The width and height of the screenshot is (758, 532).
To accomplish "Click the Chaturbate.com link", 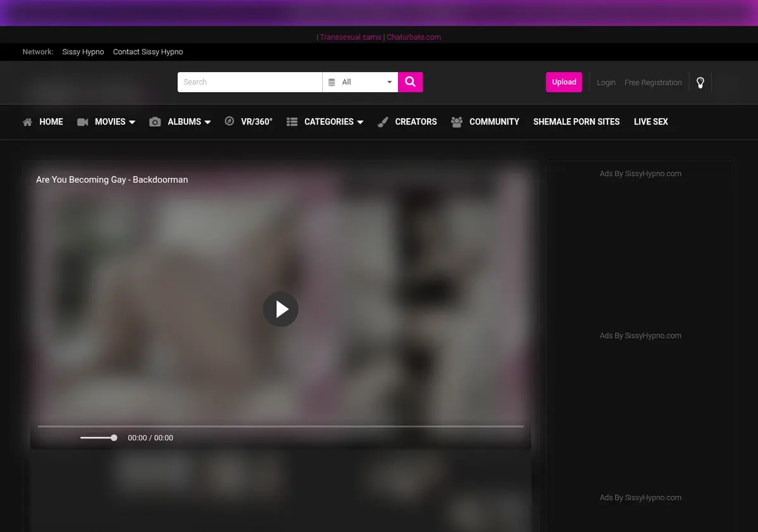I will pyautogui.click(x=414, y=37).
